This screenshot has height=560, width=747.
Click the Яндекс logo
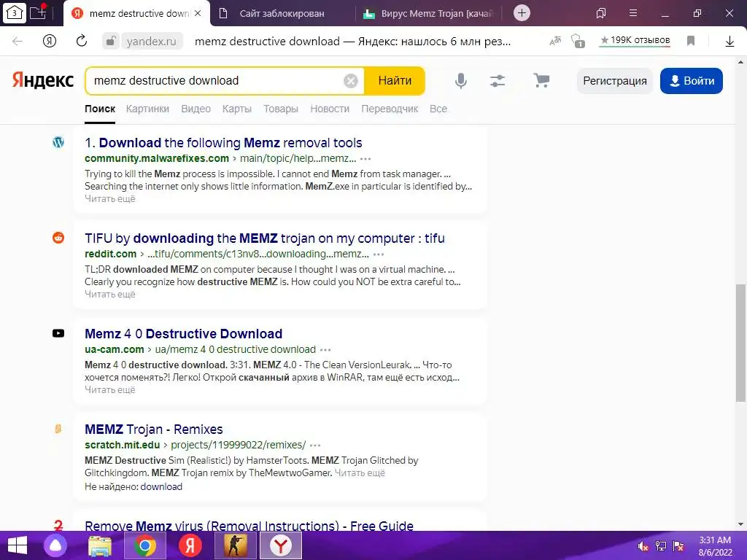click(43, 80)
